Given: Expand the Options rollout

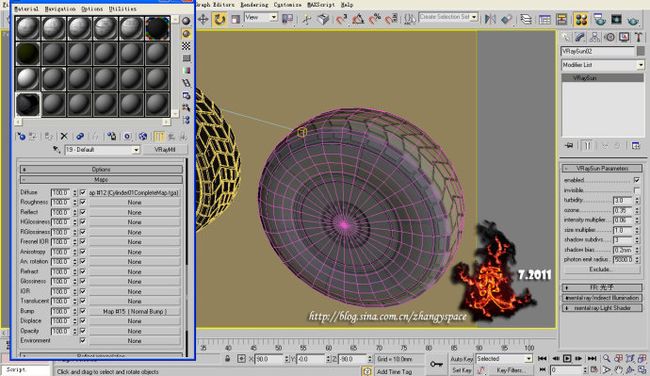Looking at the screenshot, I should tap(101, 169).
